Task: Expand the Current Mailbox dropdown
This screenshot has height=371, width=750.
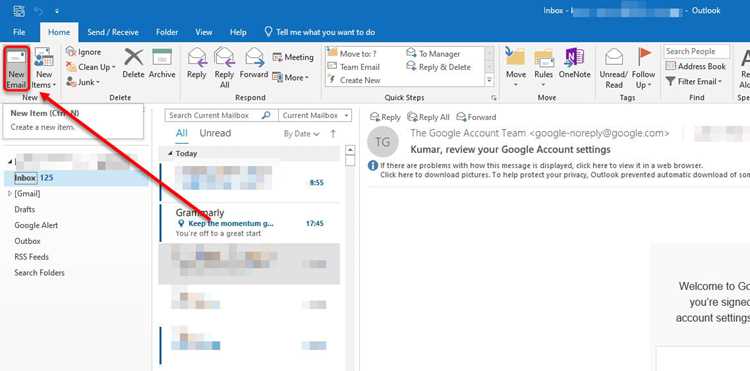Action: 315,115
